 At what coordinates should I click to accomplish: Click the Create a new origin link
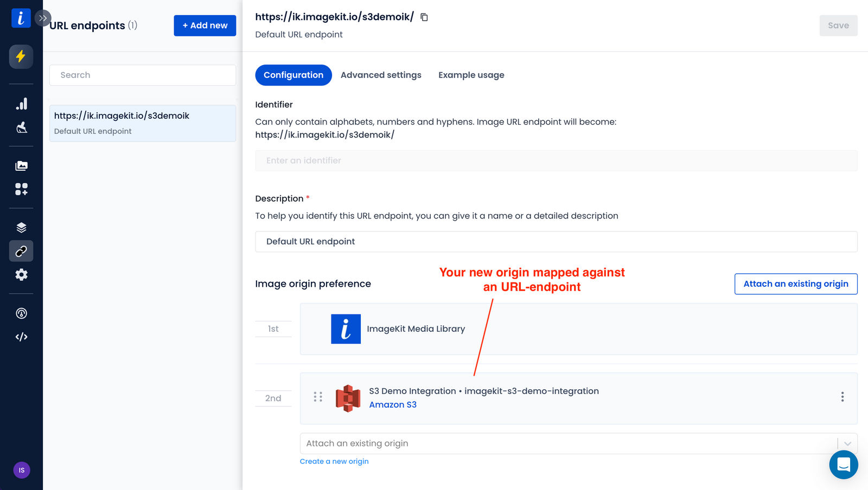click(334, 461)
